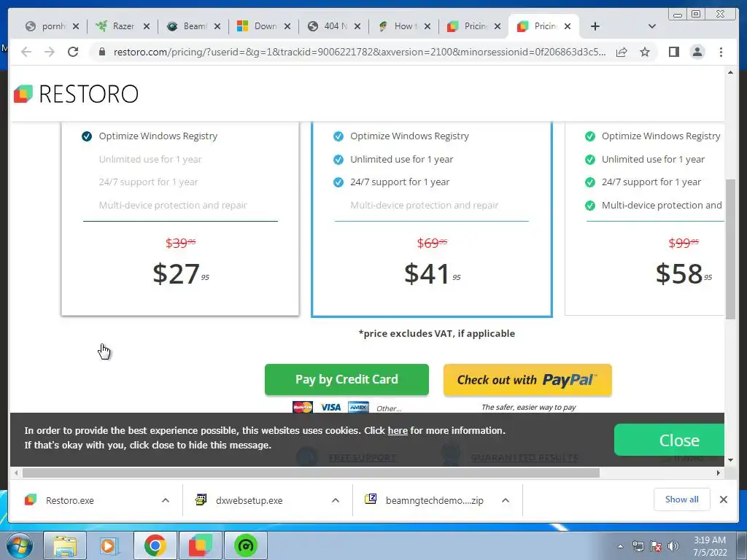This screenshot has width=747, height=560.
Task: Open the Restoro app in the taskbar
Action: click(200, 545)
